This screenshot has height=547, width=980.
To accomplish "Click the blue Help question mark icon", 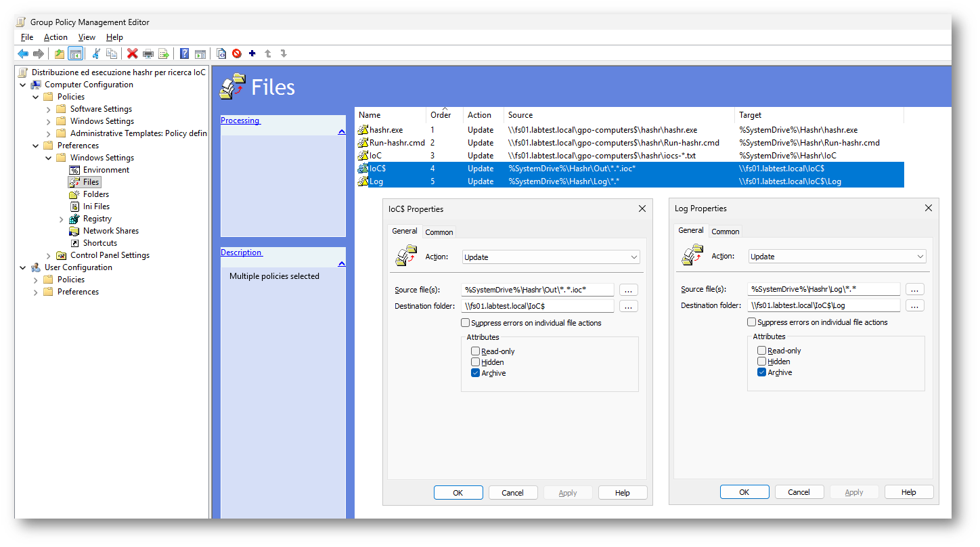I will 184,54.
